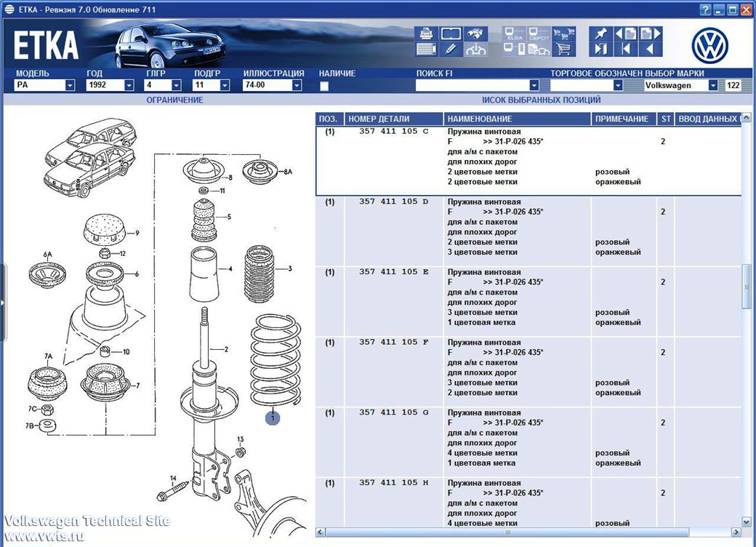
Task: Toggle the НАЛИЧИЕ checkbox
Action: pyautogui.click(x=324, y=86)
